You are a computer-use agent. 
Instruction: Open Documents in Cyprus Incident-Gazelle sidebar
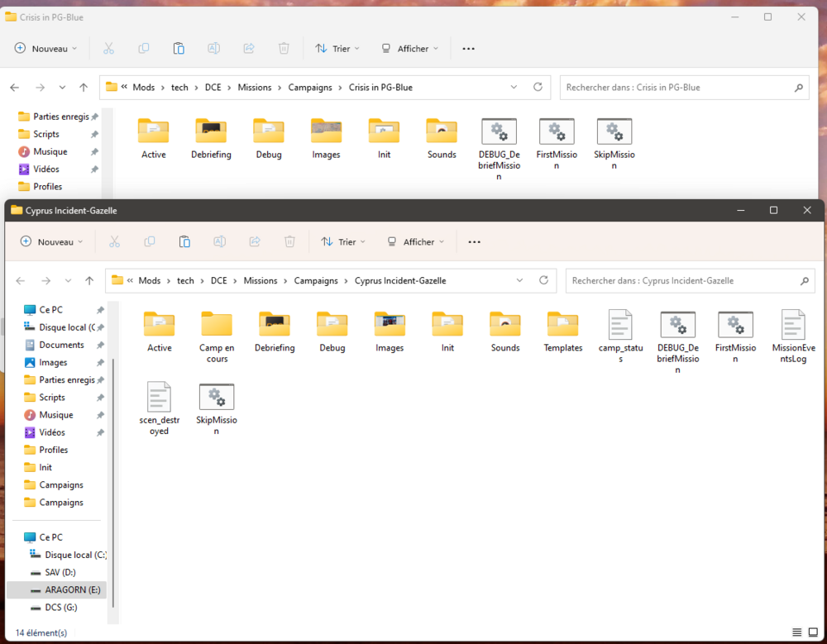[x=61, y=345]
